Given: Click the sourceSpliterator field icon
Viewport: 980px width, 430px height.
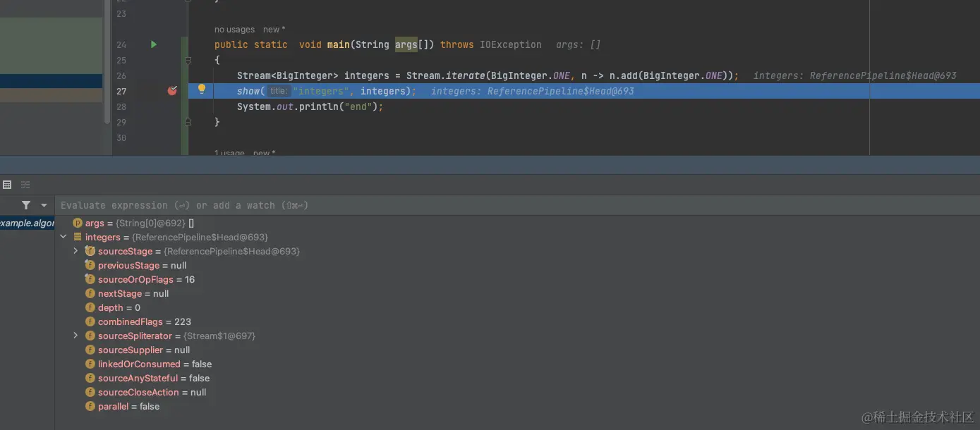Looking at the screenshot, I should [90, 336].
